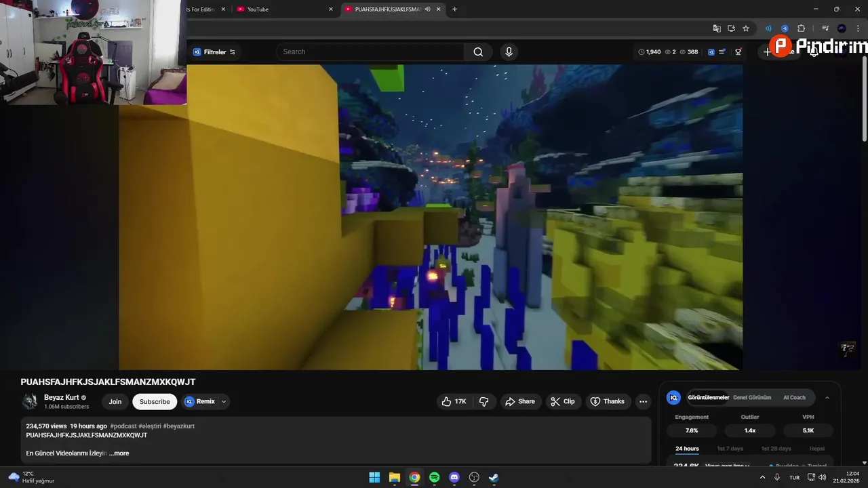Click the #beyazkurt hashtag link
Screen dimensions: 868x488
point(179,426)
